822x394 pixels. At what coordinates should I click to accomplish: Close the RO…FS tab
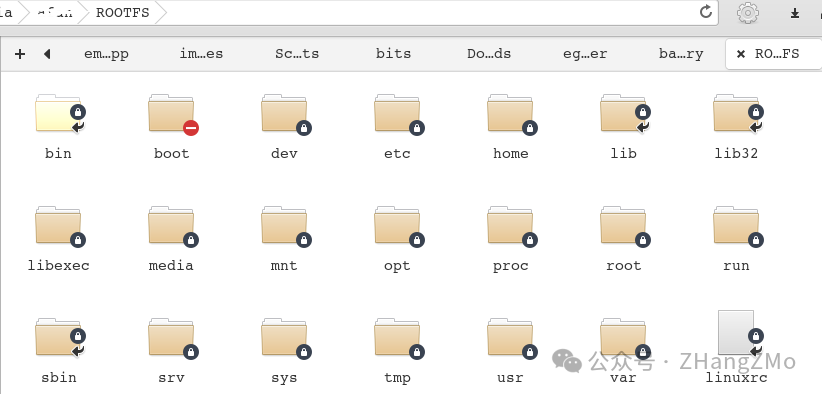point(741,53)
